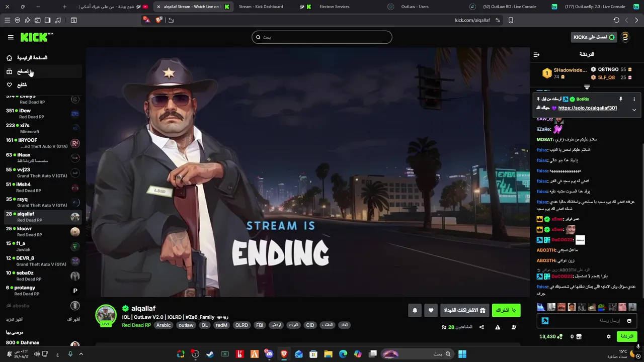Unpin the BotRix pinned message pin icon
This screenshot has height=362, width=644.
[x=621, y=99]
